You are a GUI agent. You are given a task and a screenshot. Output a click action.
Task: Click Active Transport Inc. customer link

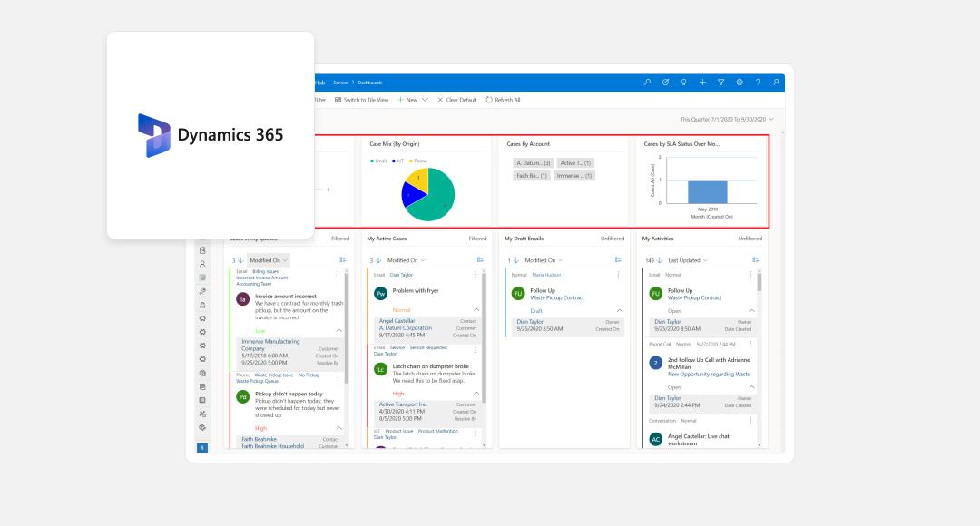click(x=403, y=404)
